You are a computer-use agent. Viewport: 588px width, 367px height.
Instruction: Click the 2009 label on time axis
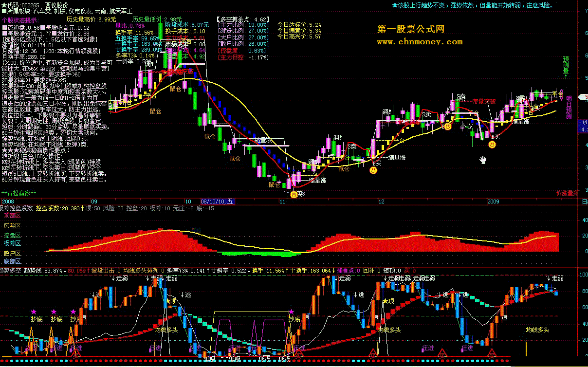[x=494, y=201]
